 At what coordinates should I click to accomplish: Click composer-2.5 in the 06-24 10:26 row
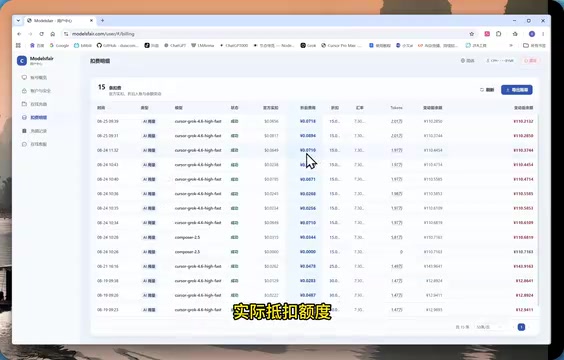(187, 252)
